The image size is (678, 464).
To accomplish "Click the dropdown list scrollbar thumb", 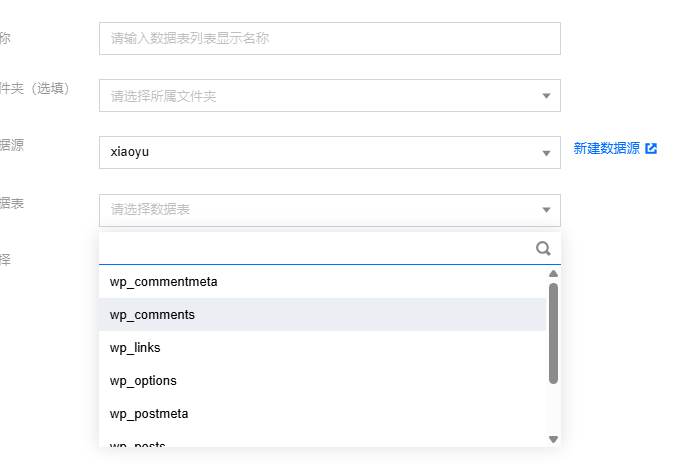I will (x=553, y=333).
